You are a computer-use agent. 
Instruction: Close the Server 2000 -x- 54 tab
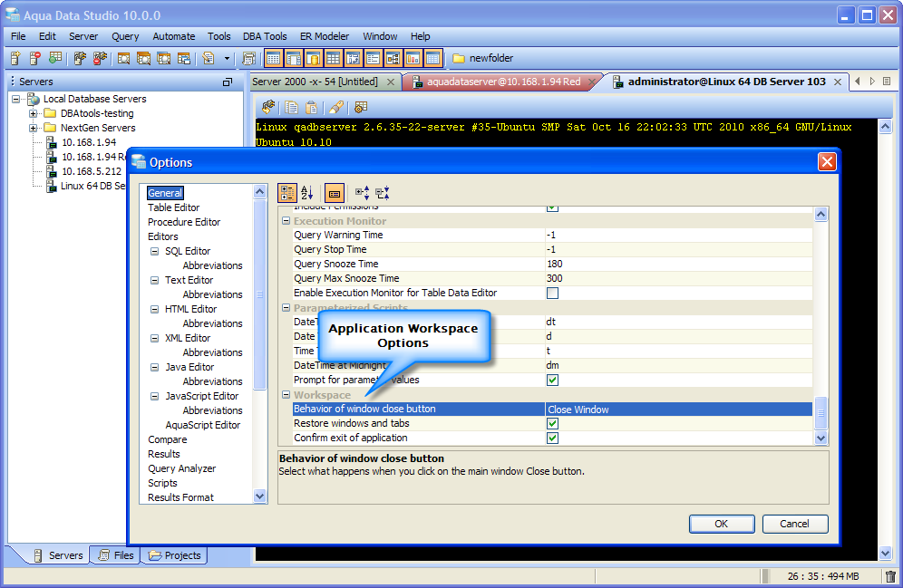(391, 82)
